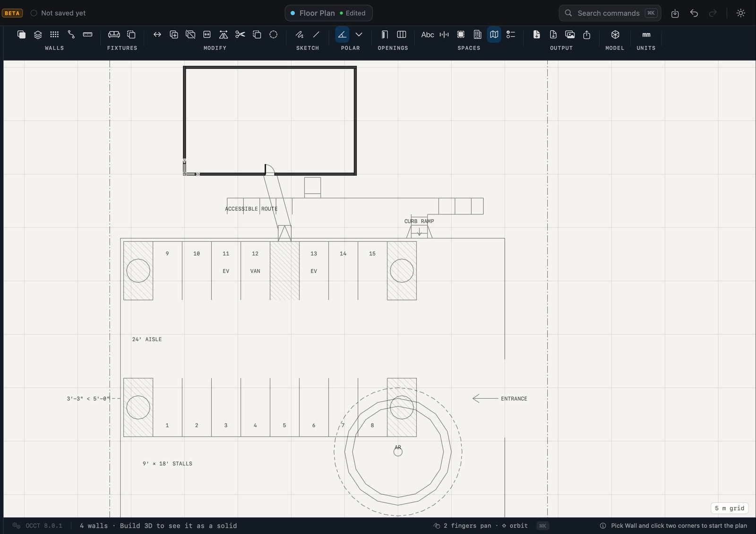Click the 5 m grid indicator
756x534 pixels.
click(x=730, y=508)
